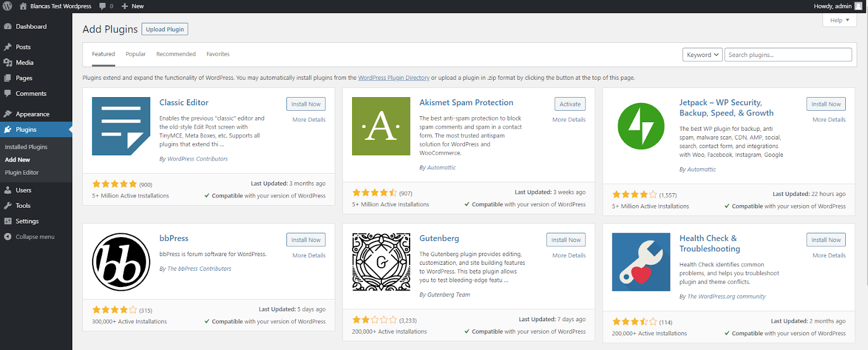Click inside the Search plugins field
The width and height of the screenshot is (868, 350).
coord(788,55)
